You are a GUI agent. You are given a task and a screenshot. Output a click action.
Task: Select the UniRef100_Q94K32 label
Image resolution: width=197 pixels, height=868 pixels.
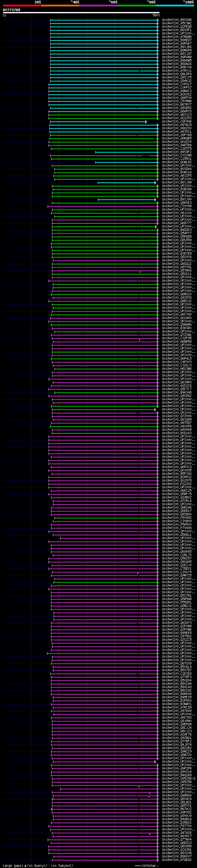click(x=177, y=81)
